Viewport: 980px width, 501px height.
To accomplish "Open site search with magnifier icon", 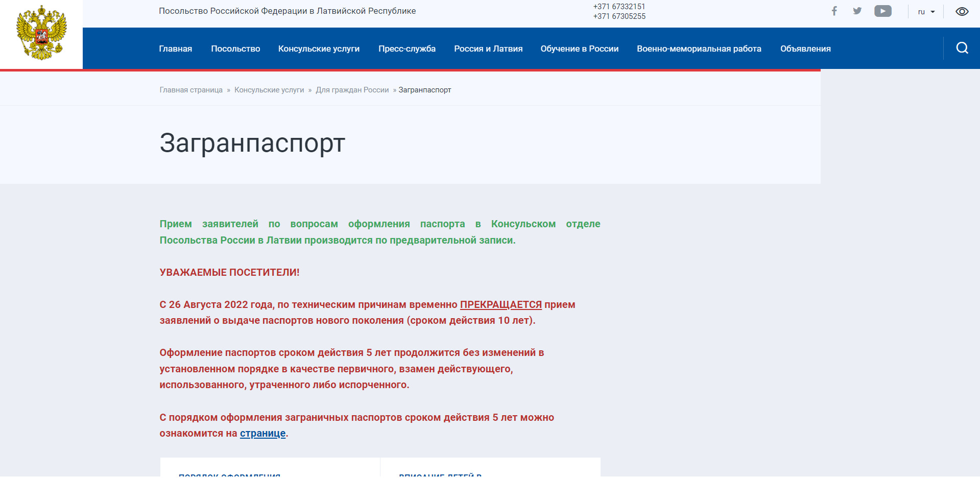I will click(x=962, y=48).
